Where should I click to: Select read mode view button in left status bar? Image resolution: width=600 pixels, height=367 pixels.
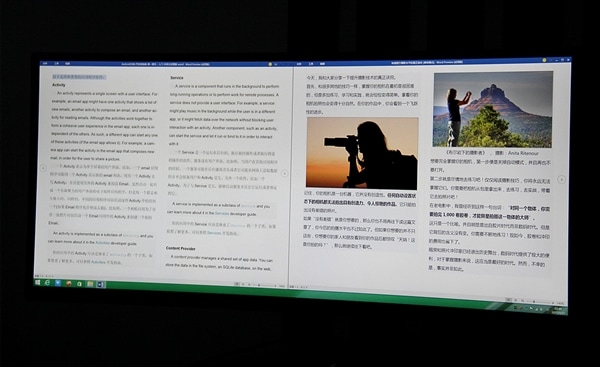[x=237, y=284]
